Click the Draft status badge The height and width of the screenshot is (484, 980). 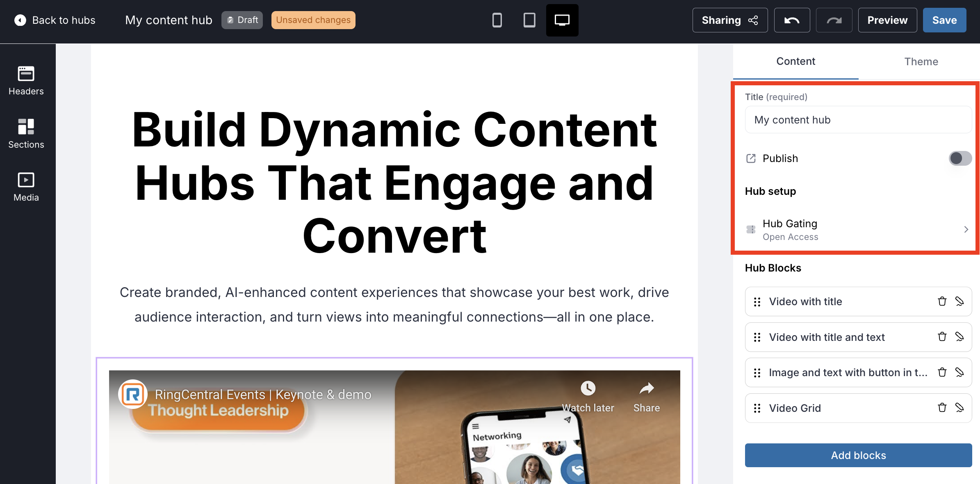coord(242,20)
